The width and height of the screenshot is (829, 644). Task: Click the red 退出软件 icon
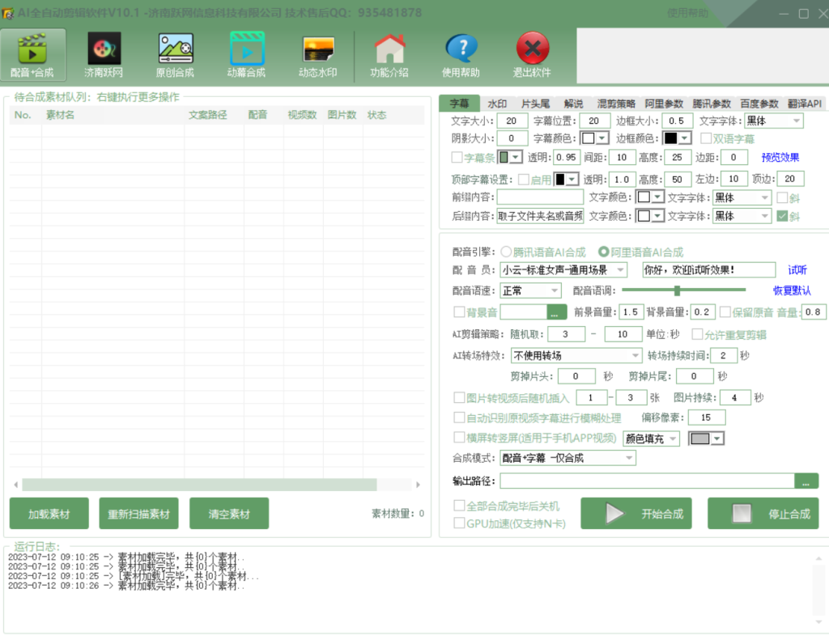[532, 50]
